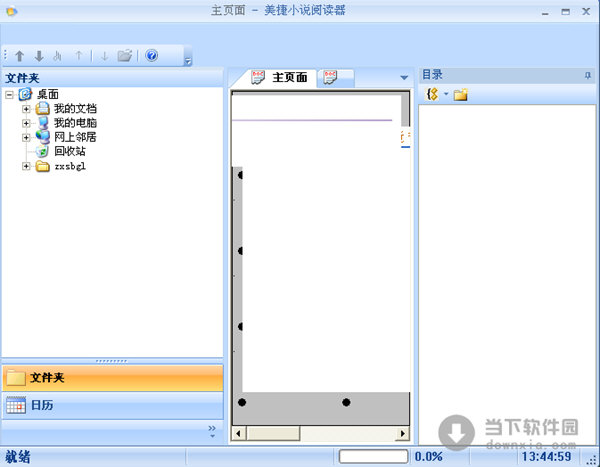The image size is (600, 467).
Task: Click the horizontal scrollbar thumb
Action: pos(273,434)
